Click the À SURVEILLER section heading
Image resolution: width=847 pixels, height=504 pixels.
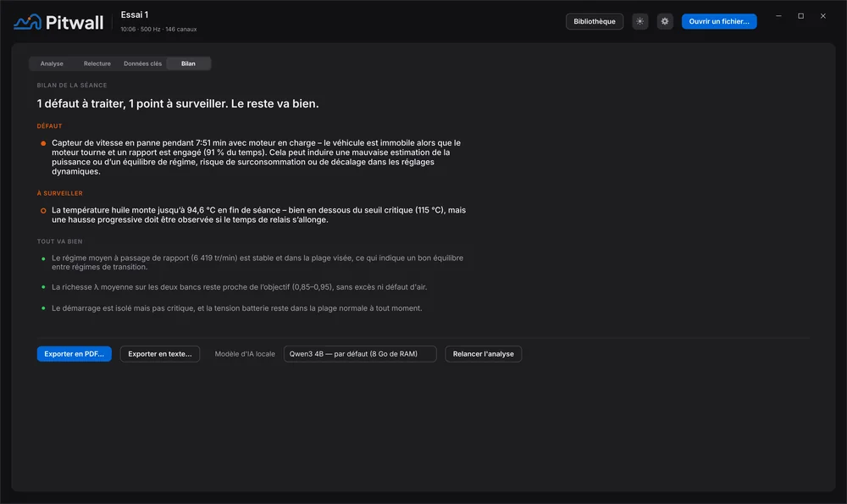click(60, 193)
